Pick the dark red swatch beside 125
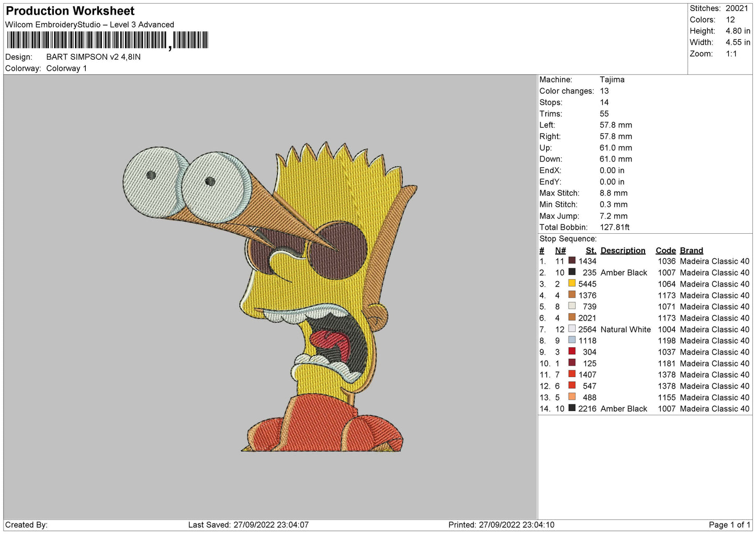 [x=572, y=363]
